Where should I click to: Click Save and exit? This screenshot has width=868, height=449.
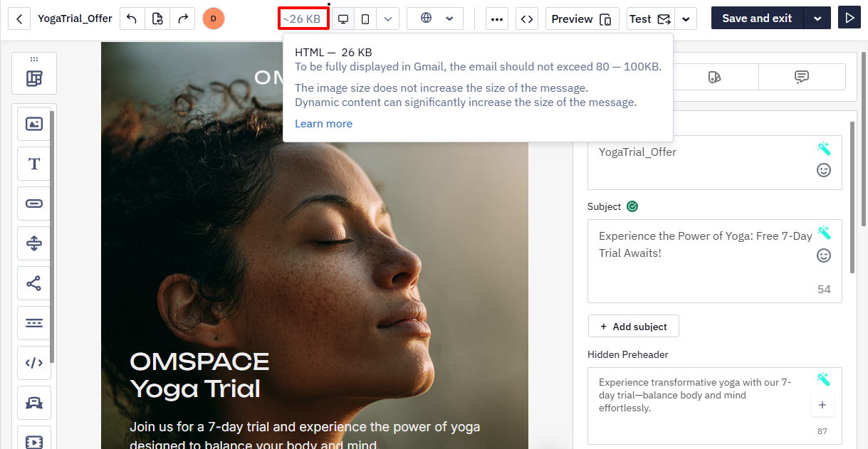pos(757,19)
